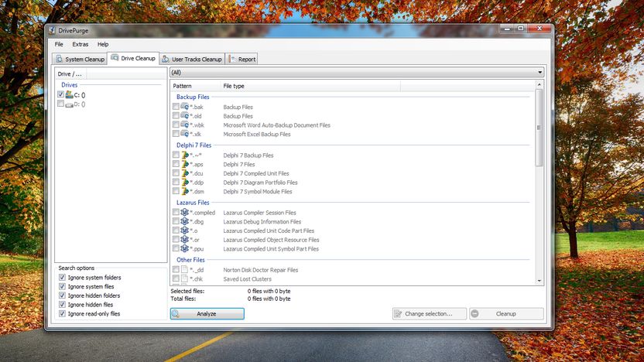Click 'Saved Lost Clusters' text
The width and height of the screenshot is (644, 362).
pyautogui.click(x=247, y=279)
